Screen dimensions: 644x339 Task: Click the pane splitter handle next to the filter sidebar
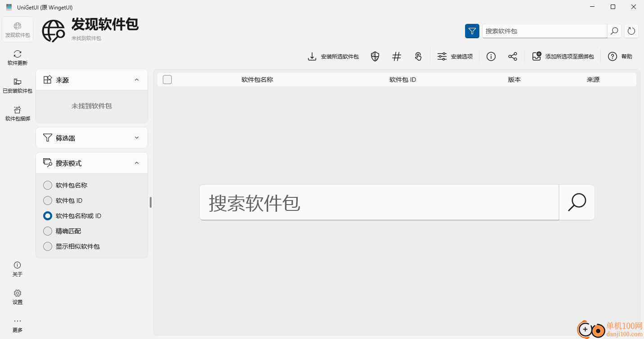coord(151,202)
